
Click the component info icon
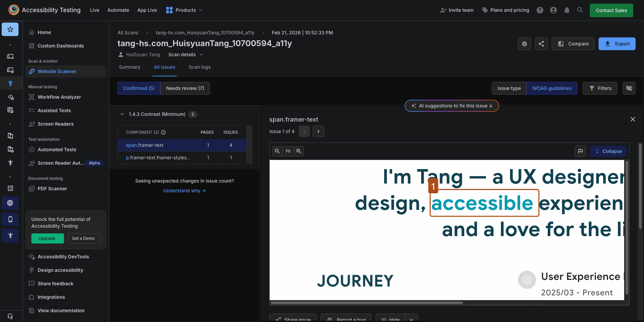163,132
